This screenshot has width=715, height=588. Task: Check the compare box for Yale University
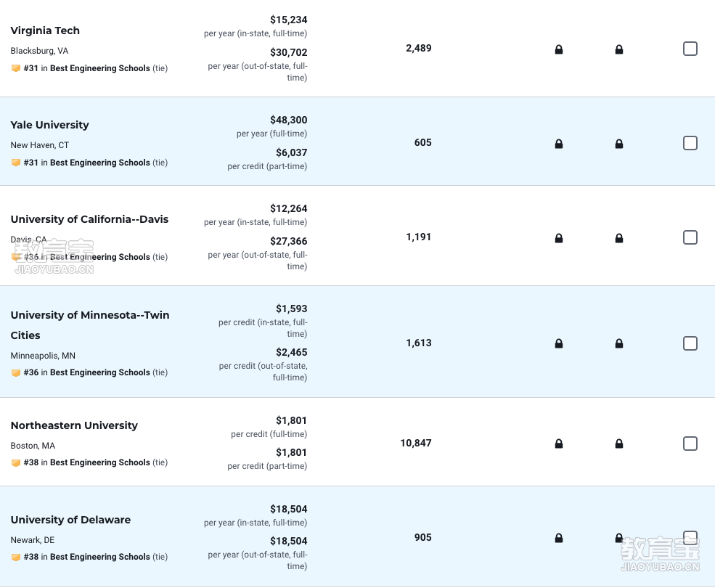(x=690, y=143)
